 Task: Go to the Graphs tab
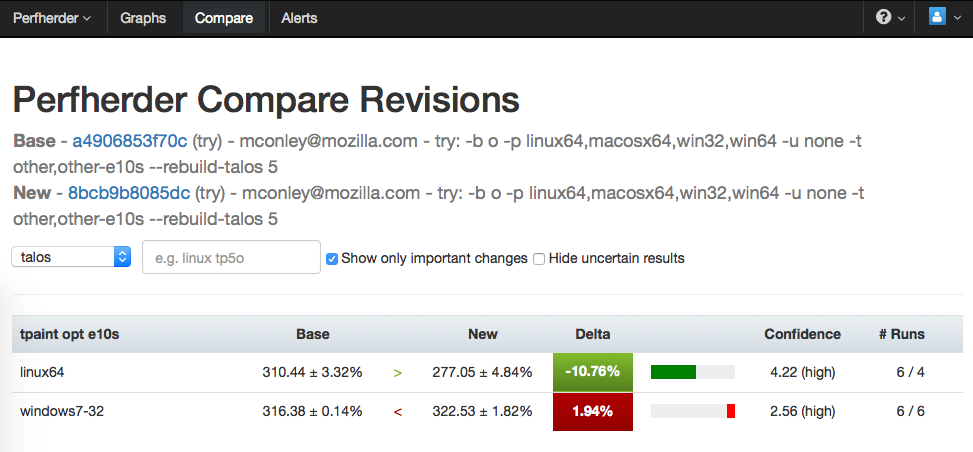point(143,18)
